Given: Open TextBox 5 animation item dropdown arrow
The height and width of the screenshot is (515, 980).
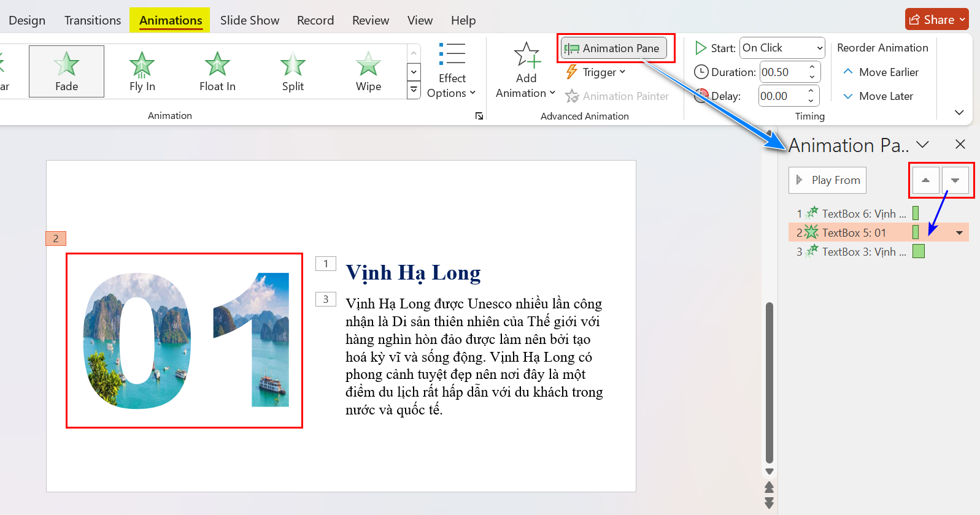Looking at the screenshot, I should [x=959, y=233].
